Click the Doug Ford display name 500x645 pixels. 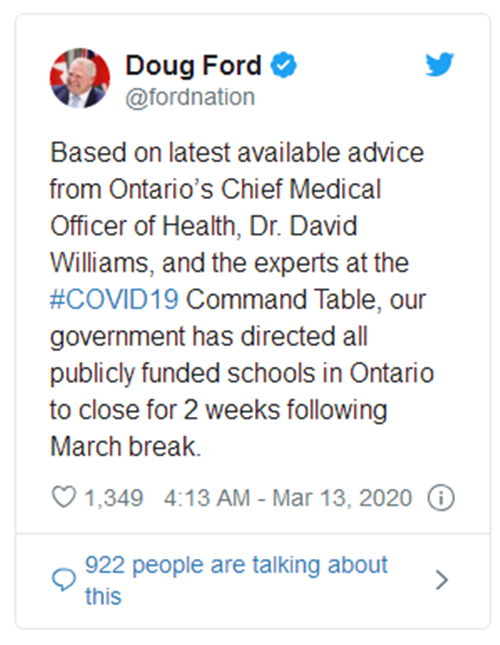pos(193,65)
